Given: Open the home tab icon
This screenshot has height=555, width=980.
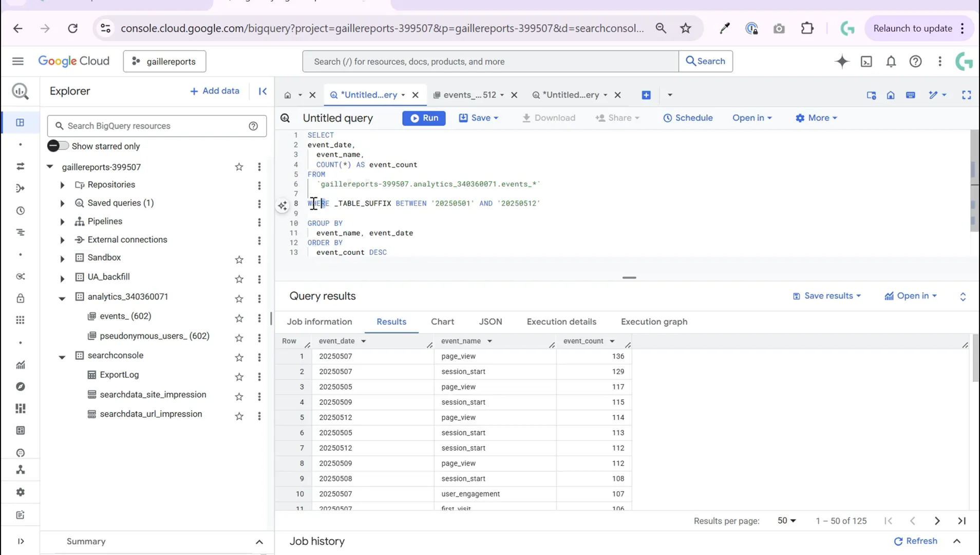Looking at the screenshot, I should (x=288, y=95).
